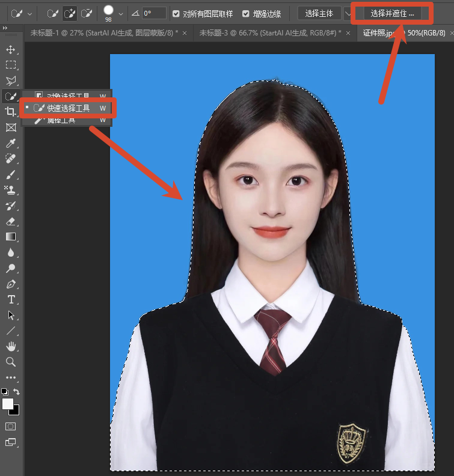Select the Rectangular Marquee tool

(11, 65)
